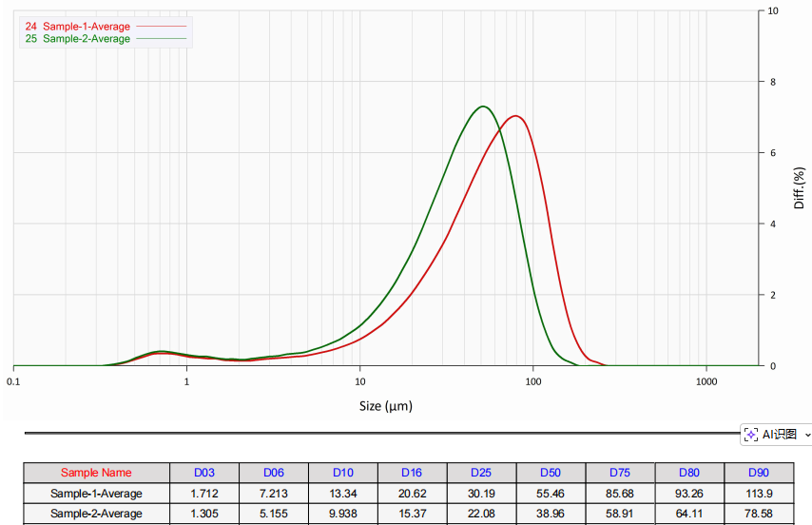812x525 pixels.
Task: Click the AI识图 button label
Action: (x=779, y=435)
